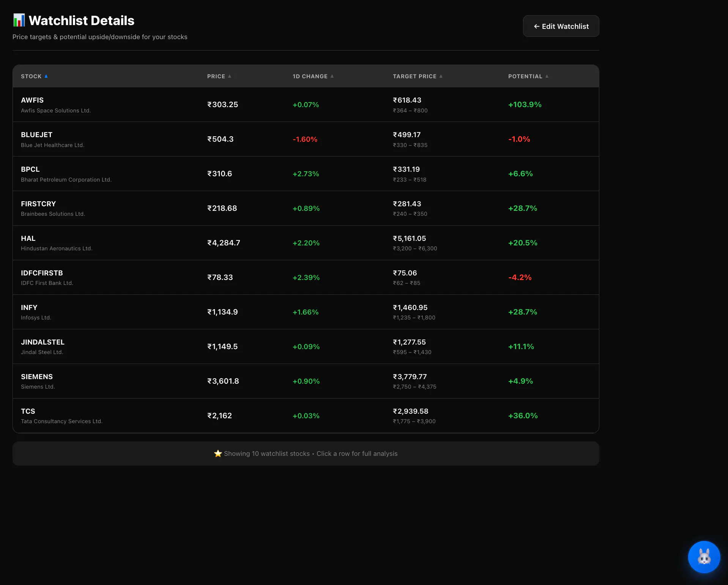Click the ₹618.43 target price for AWFIS
Screen dimensions: 728x585
407,100
